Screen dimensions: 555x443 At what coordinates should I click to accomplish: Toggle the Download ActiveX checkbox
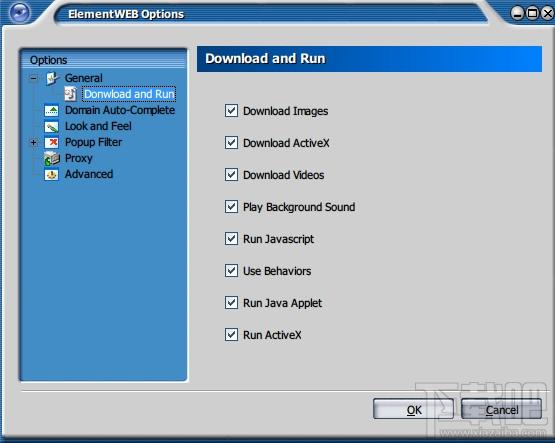click(231, 143)
